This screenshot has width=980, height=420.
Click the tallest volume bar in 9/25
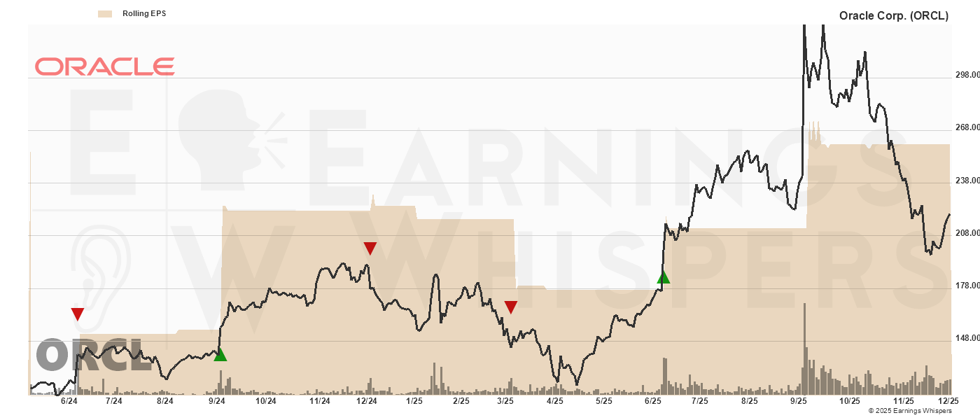tap(805, 349)
